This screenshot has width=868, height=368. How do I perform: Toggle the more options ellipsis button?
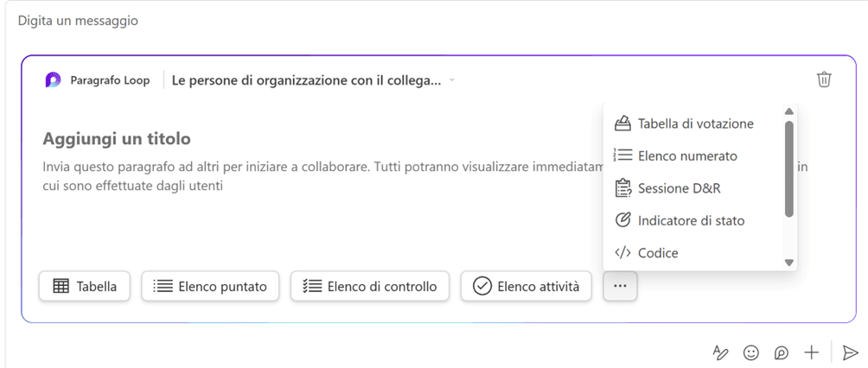click(x=620, y=286)
